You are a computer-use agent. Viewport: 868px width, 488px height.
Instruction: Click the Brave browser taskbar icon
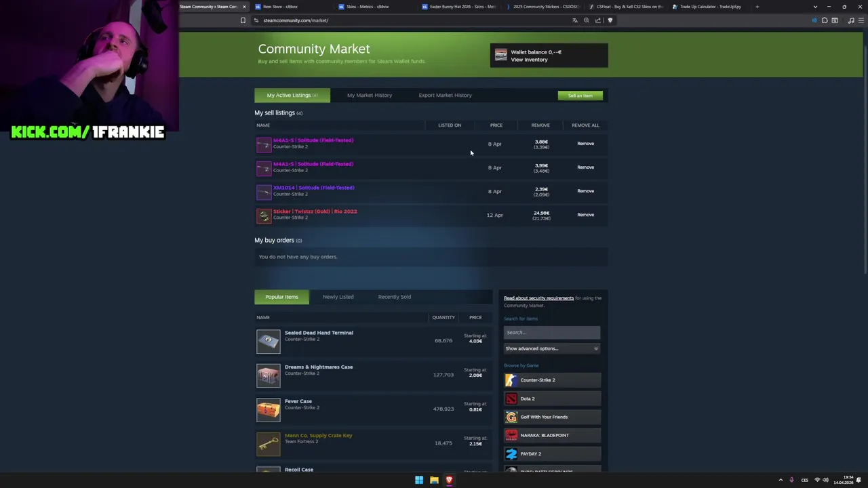pos(449,480)
